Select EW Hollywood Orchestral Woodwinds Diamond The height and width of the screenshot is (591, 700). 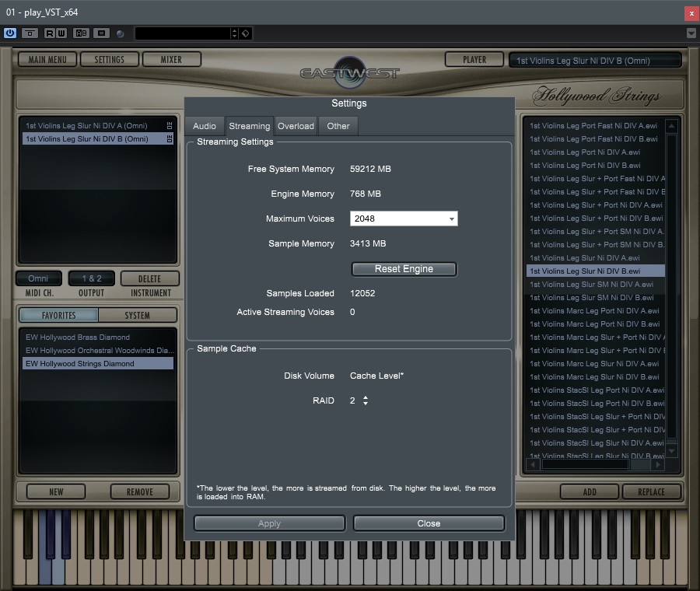coord(98,351)
